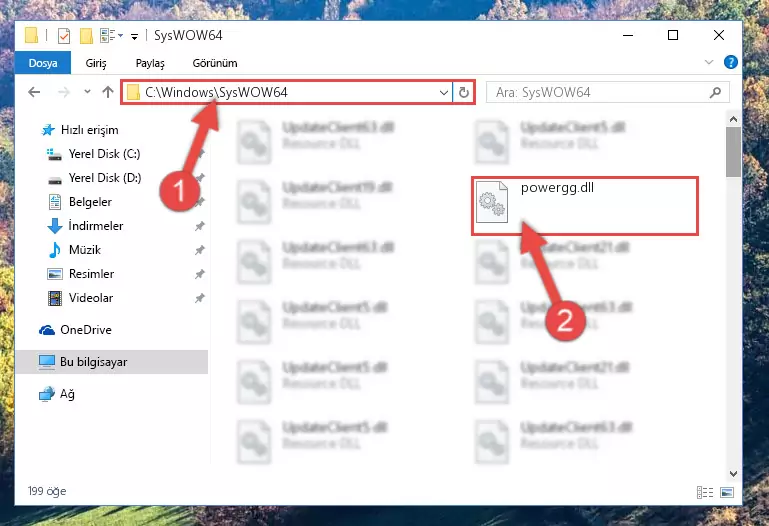This screenshot has width=769, height=526.
Task: Switch to Large icons view in status bar
Action: coord(727,492)
